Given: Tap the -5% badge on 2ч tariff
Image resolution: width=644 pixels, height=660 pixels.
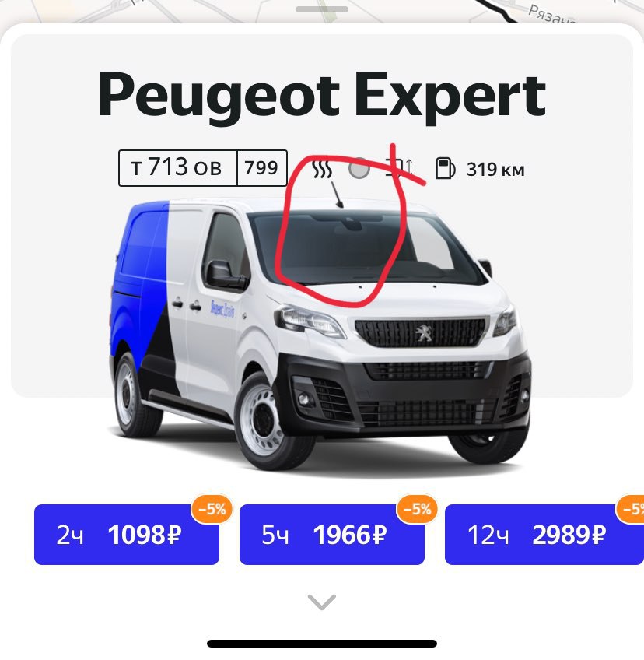Looking at the screenshot, I should tap(212, 509).
